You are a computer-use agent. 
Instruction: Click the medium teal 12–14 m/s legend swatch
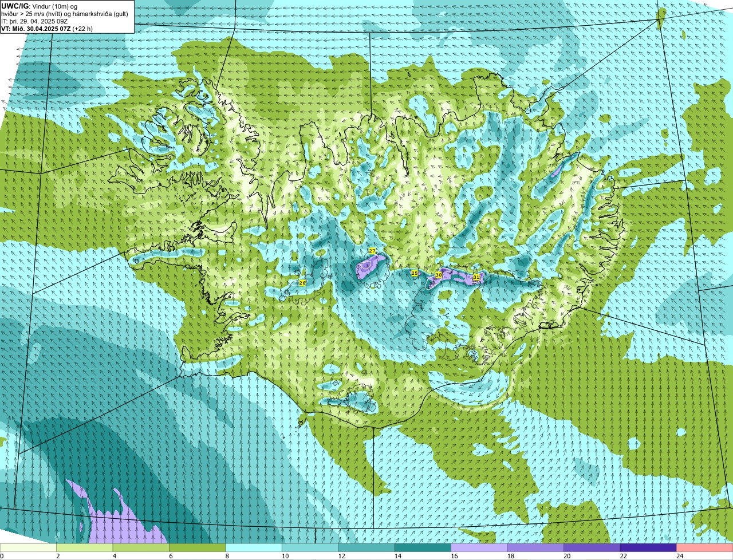pos(367,548)
